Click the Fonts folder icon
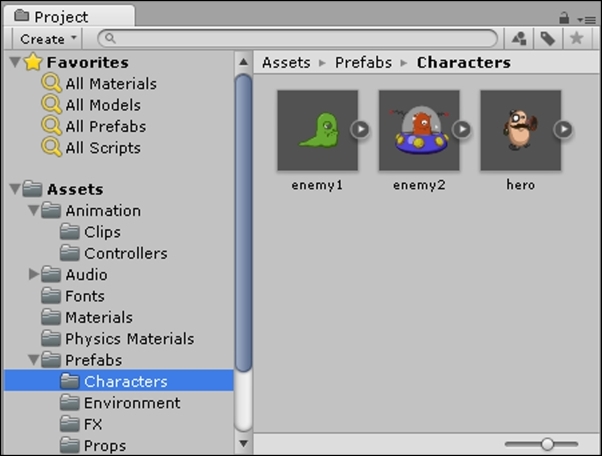602x456 pixels. point(51,296)
